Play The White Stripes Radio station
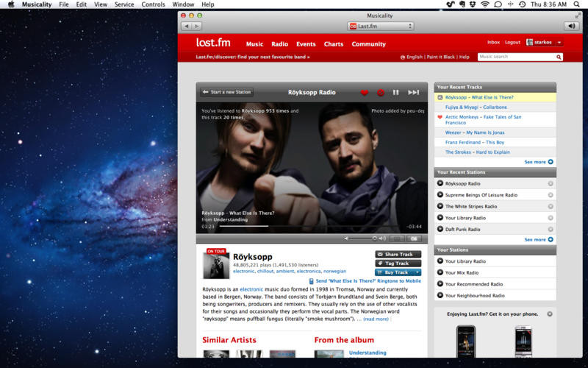 click(x=440, y=206)
